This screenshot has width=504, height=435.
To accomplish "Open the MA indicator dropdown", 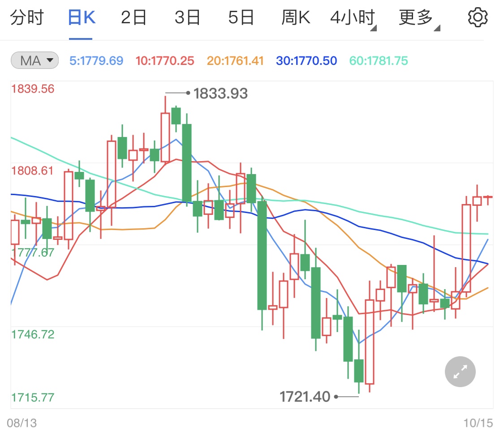I will [x=34, y=60].
